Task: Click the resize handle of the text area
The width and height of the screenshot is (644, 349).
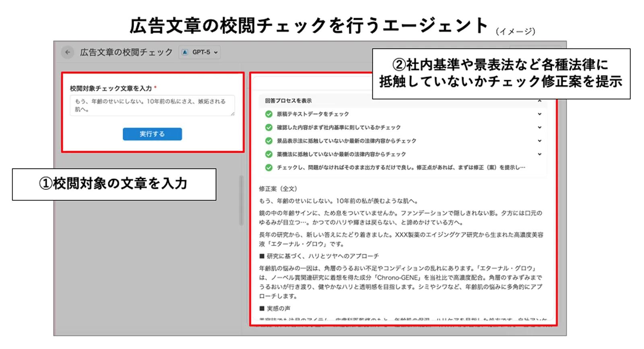Action: coord(232,114)
